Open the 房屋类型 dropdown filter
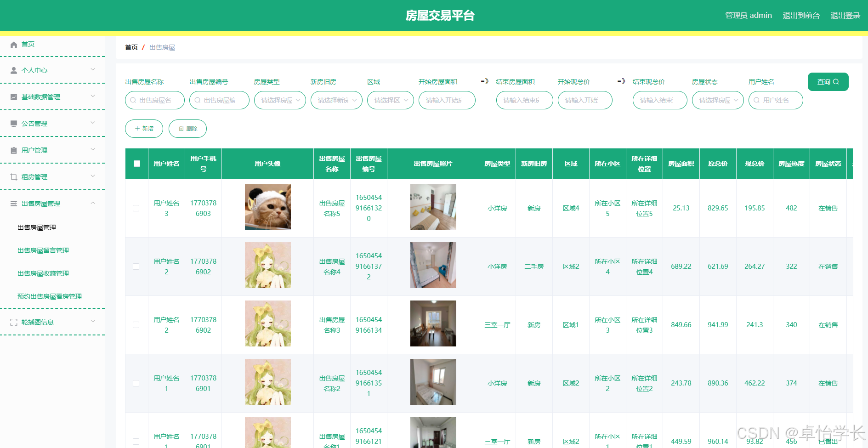Viewport: 868px width, 448px height. (280, 100)
